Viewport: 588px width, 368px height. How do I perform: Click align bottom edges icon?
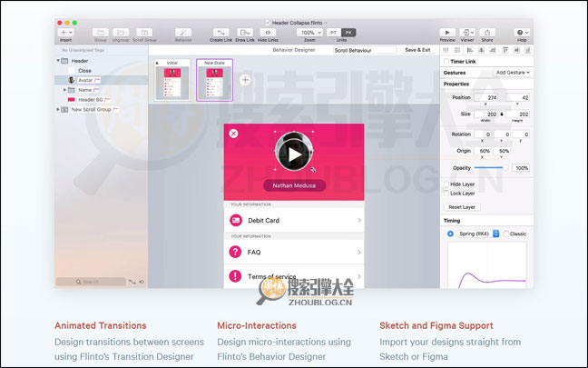point(527,50)
